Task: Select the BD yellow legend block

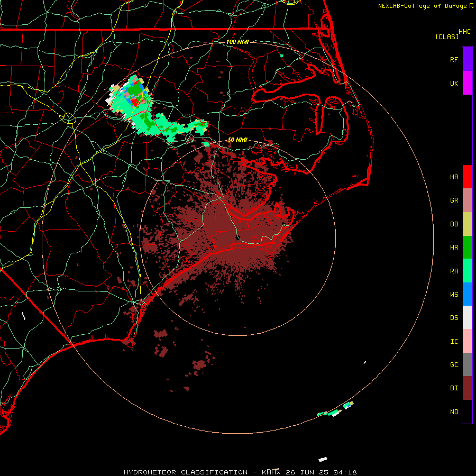Action: click(x=467, y=224)
